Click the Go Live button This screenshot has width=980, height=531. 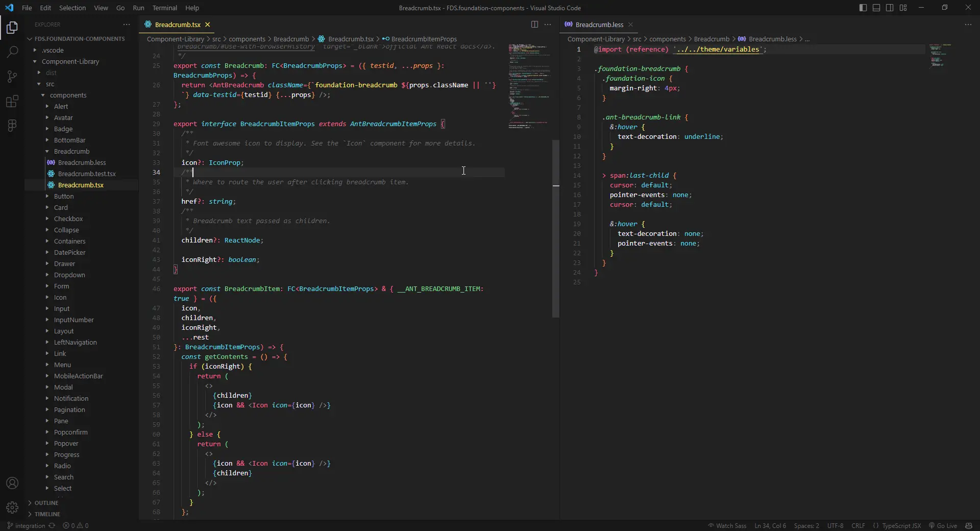[x=943, y=525]
